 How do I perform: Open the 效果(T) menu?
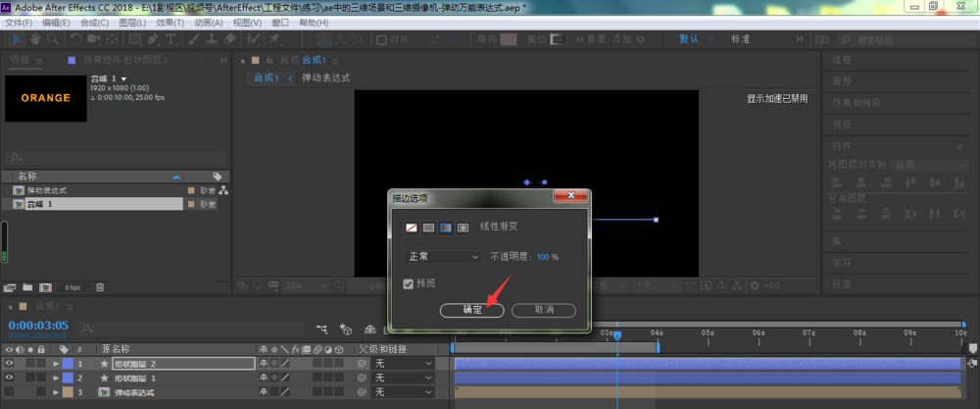point(170,23)
